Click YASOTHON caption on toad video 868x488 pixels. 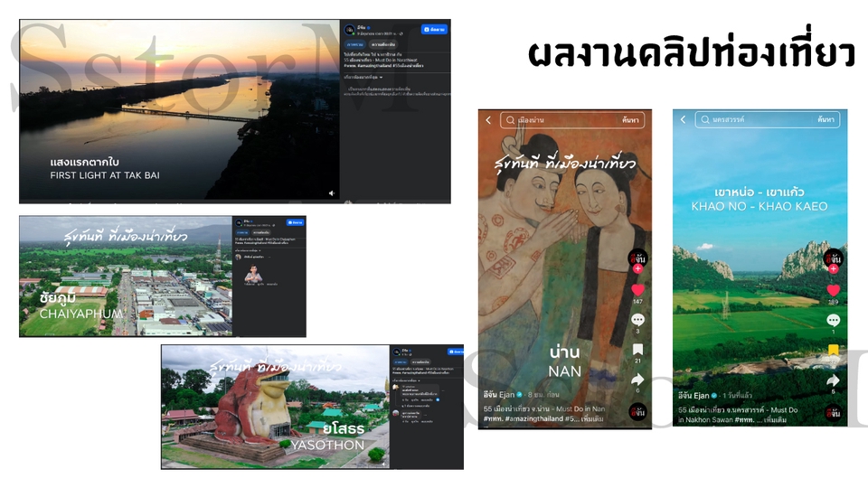327,445
